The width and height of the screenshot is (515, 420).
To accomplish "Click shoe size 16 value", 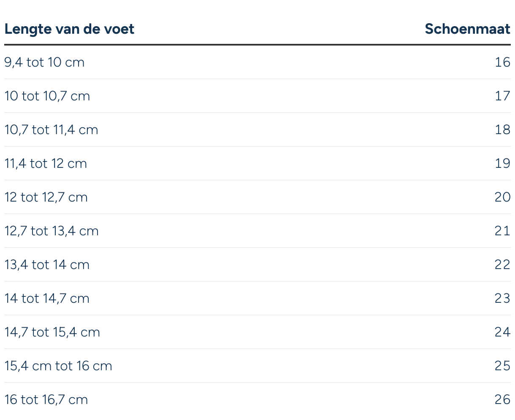I will tap(503, 62).
